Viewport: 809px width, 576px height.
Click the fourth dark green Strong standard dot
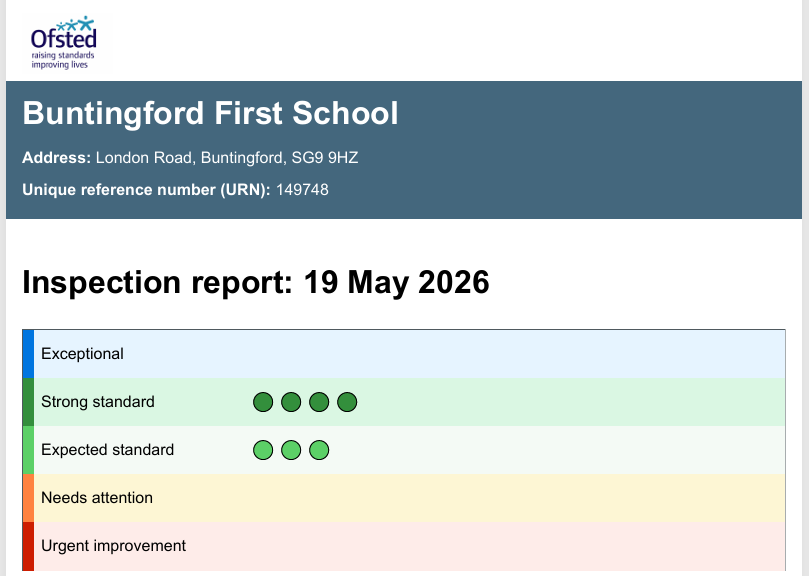click(x=347, y=402)
